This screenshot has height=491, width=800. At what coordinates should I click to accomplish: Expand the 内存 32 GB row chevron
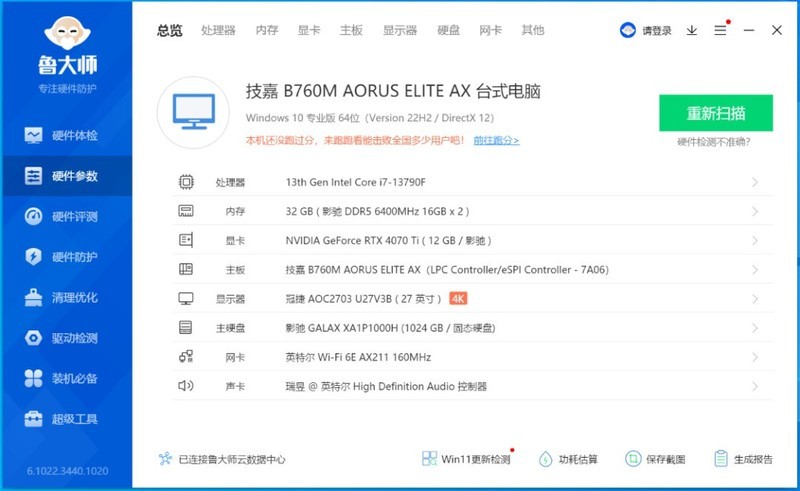(755, 211)
